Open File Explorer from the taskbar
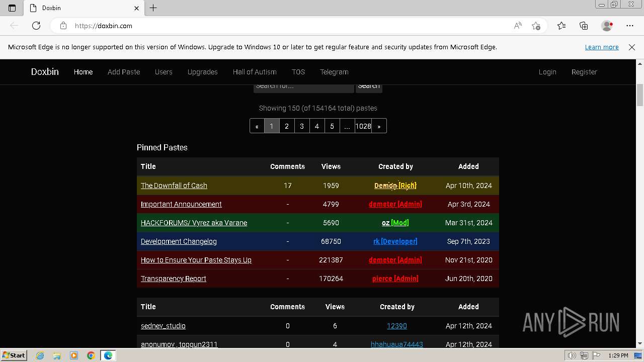Viewport: 644px width, 362px height. [x=57, y=355]
